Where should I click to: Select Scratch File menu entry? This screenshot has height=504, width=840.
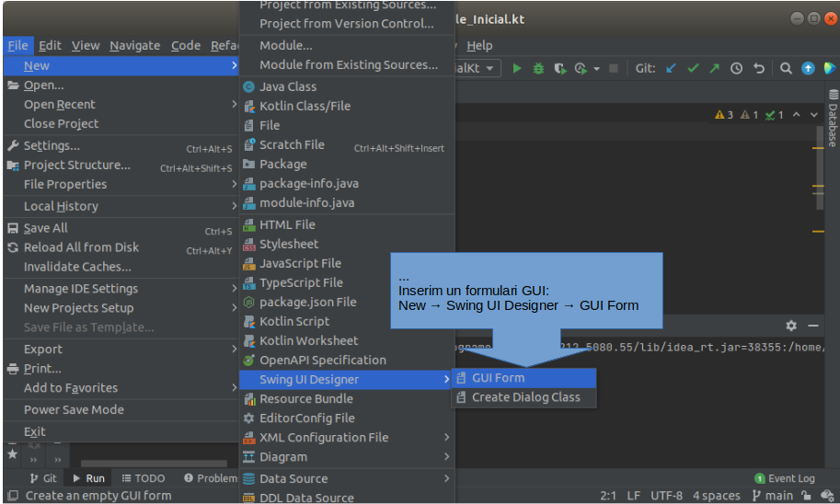[347, 145]
